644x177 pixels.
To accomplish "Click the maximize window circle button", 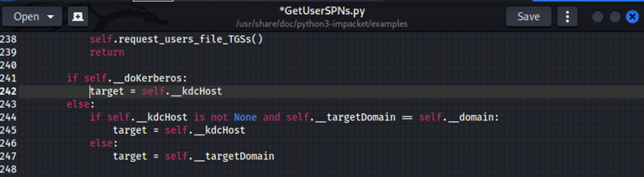I will click(615, 17).
